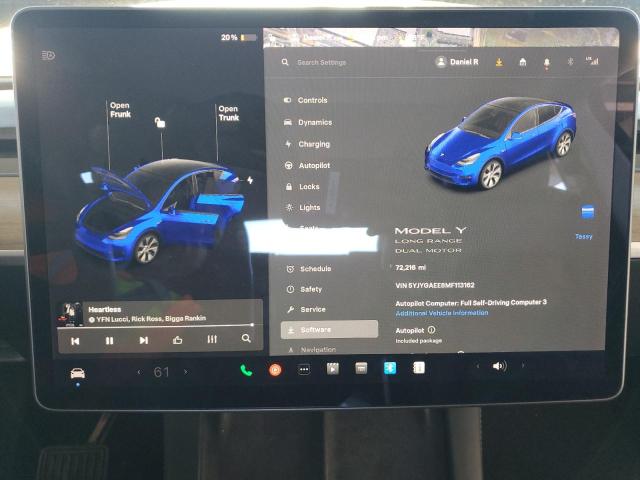Click the notification bell icon
This screenshot has height=480, width=640.
(546, 62)
